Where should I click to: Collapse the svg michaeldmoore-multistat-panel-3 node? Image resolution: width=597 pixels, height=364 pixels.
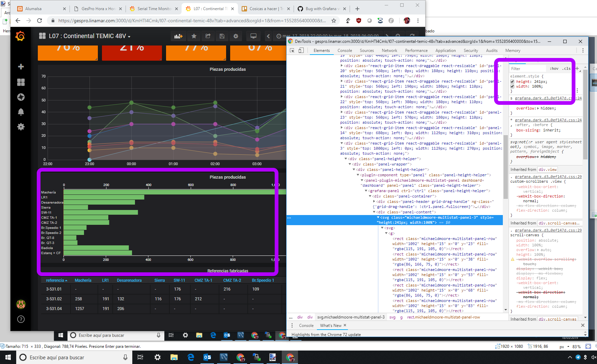tap(378, 217)
